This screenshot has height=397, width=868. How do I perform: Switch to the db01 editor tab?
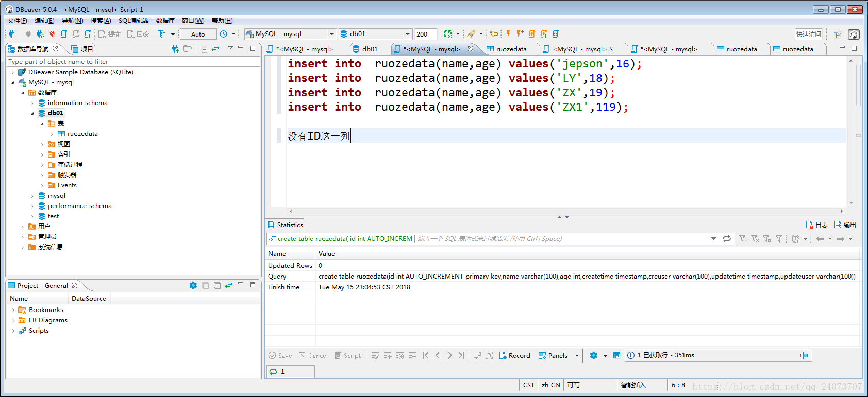(365, 49)
